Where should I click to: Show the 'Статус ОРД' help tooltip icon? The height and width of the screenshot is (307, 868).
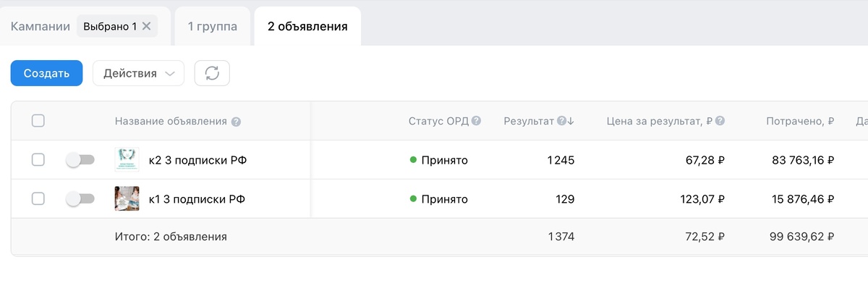(x=476, y=121)
